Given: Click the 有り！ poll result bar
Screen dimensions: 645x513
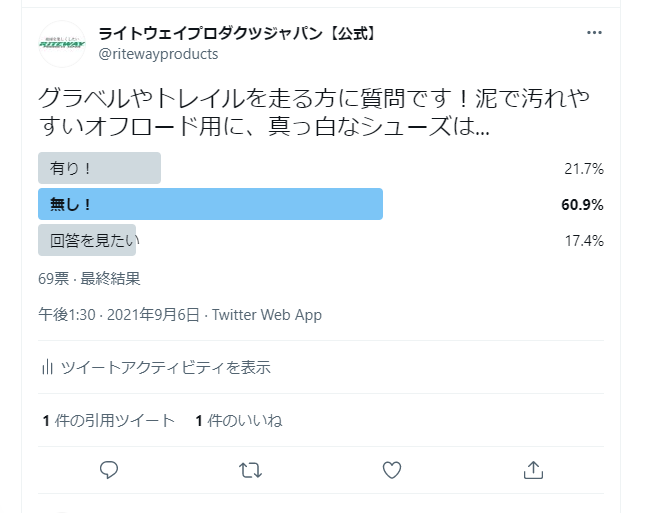Looking at the screenshot, I should 100,168.
